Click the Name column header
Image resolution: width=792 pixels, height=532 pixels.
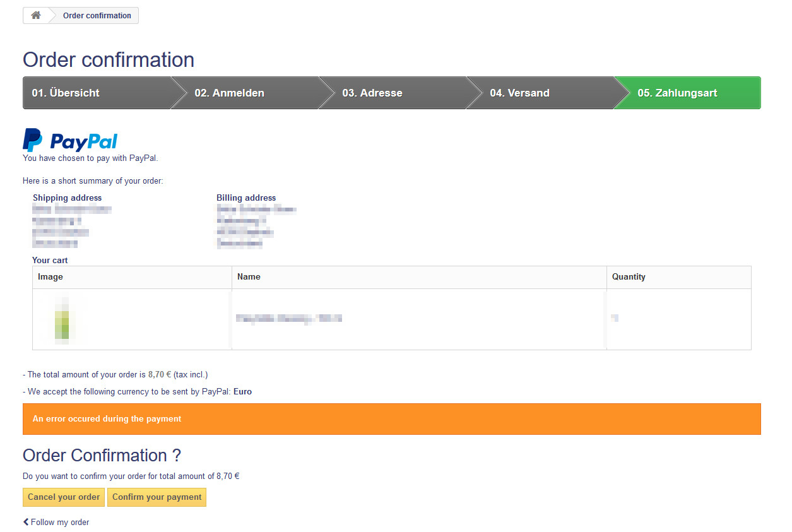tap(249, 277)
